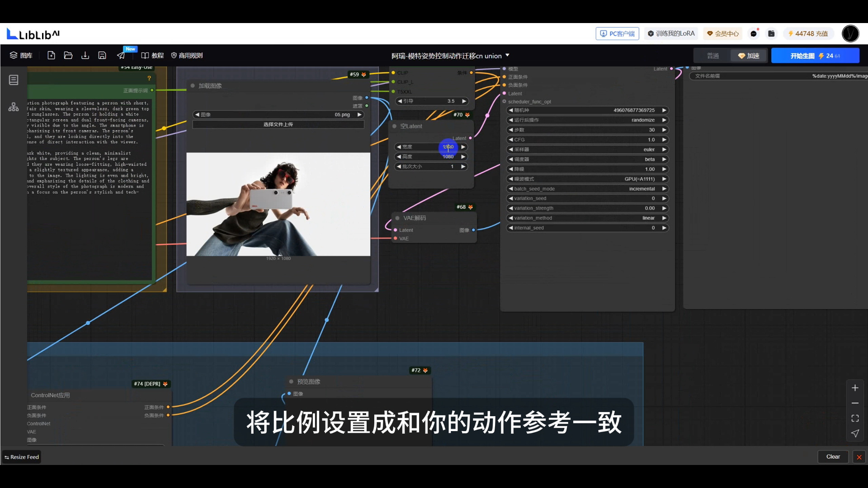Screen dimensions: 868x488
Task: Switch generation mode to 普通
Action: pos(712,56)
